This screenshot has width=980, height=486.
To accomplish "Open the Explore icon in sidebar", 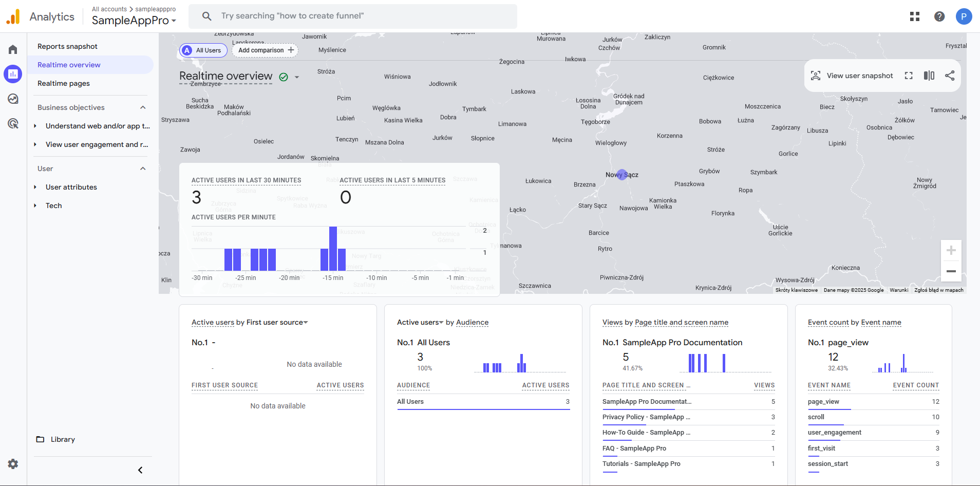I will [x=13, y=99].
